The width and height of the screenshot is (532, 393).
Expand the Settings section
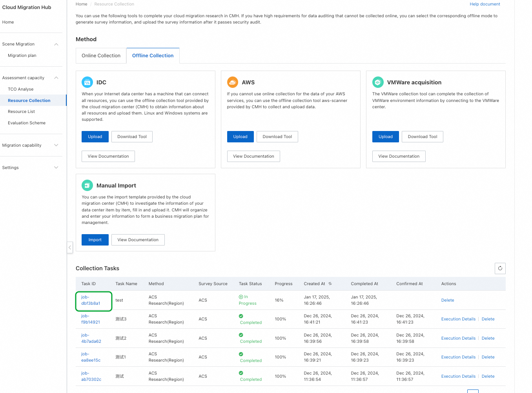coord(56,168)
